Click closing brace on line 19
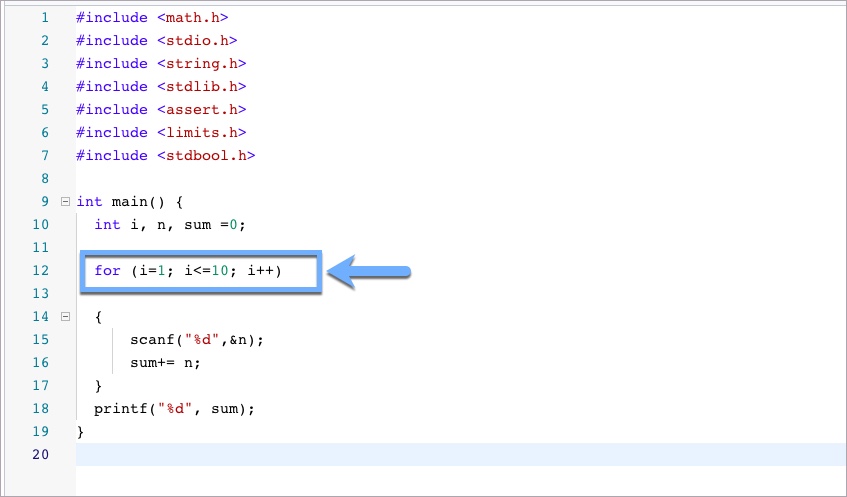The image size is (847, 497). pyautogui.click(x=80, y=432)
